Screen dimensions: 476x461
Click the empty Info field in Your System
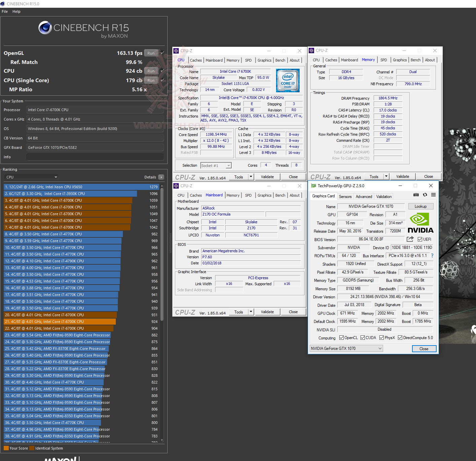click(x=95, y=157)
